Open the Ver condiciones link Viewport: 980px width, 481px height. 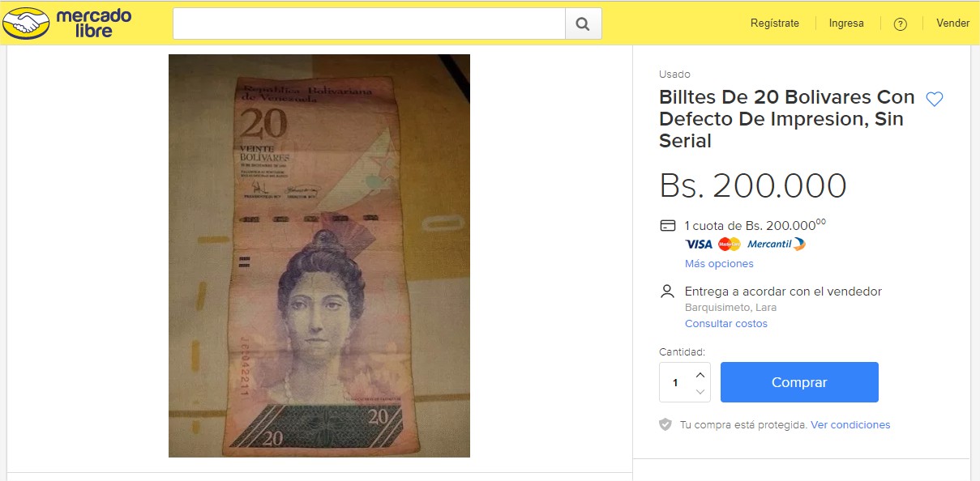point(850,424)
